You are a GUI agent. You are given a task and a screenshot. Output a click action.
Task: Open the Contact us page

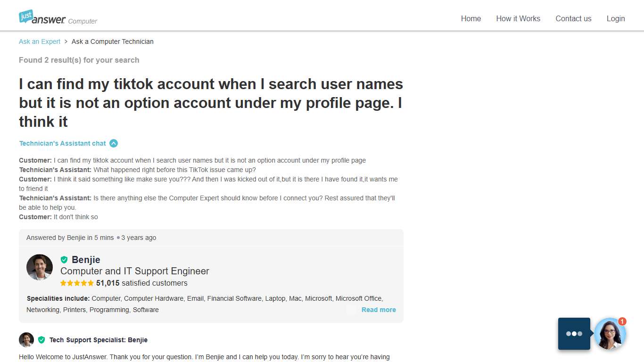click(x=573, y=18)
